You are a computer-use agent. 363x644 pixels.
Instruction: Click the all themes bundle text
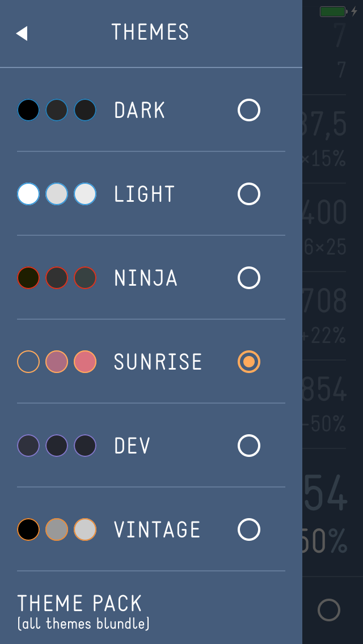[x=83, y=623]
